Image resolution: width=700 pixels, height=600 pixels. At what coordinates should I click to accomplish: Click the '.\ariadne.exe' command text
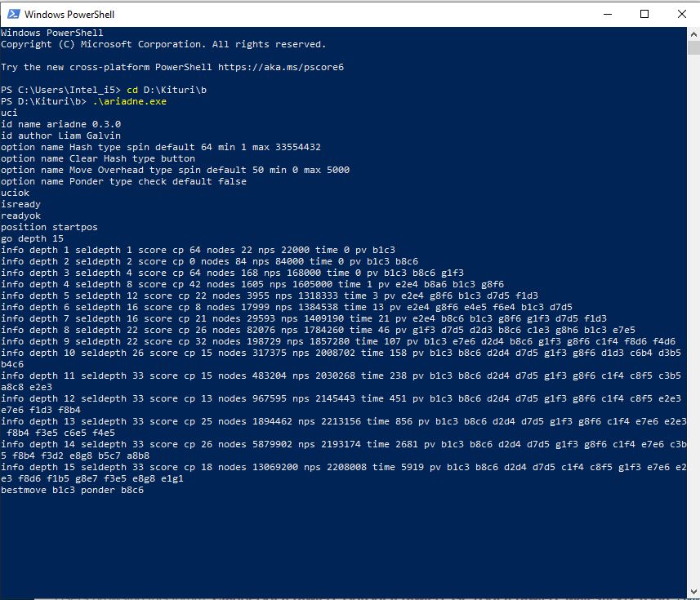tap(130, 101)
